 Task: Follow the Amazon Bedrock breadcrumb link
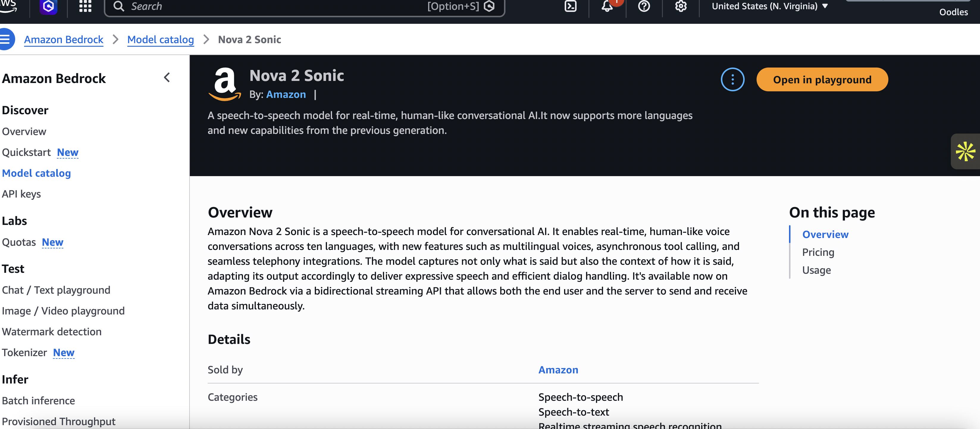click(64, 40)
